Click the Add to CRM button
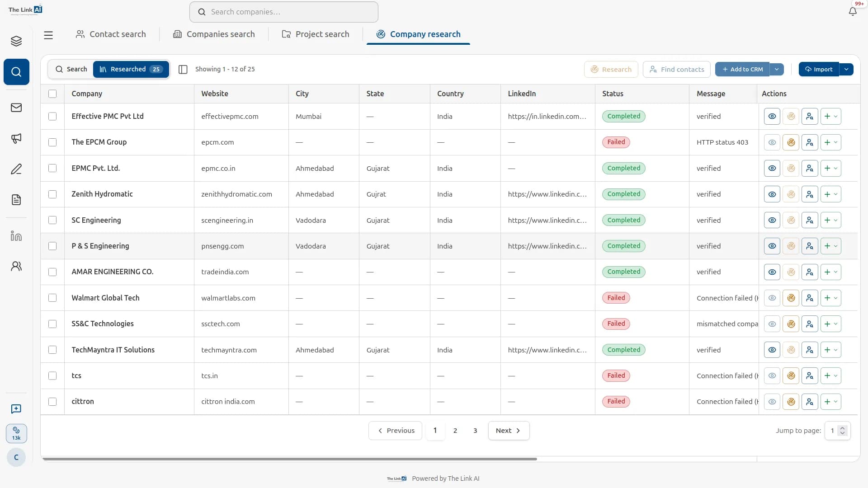This screenshot has height=488, width=868. tap(742, 70)
